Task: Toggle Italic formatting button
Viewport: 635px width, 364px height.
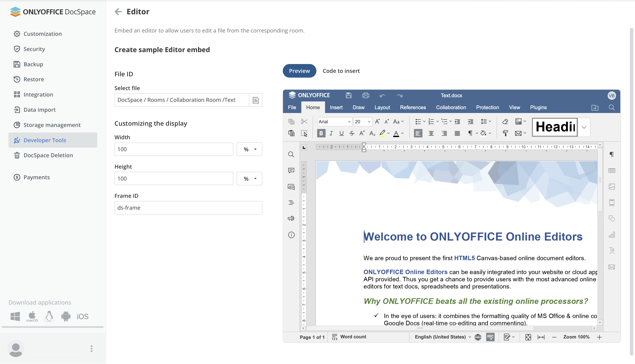Action: [x=331, y=133]
